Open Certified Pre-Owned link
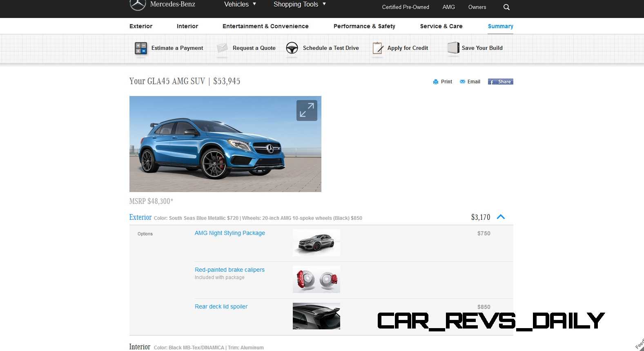 coord(406,7)
